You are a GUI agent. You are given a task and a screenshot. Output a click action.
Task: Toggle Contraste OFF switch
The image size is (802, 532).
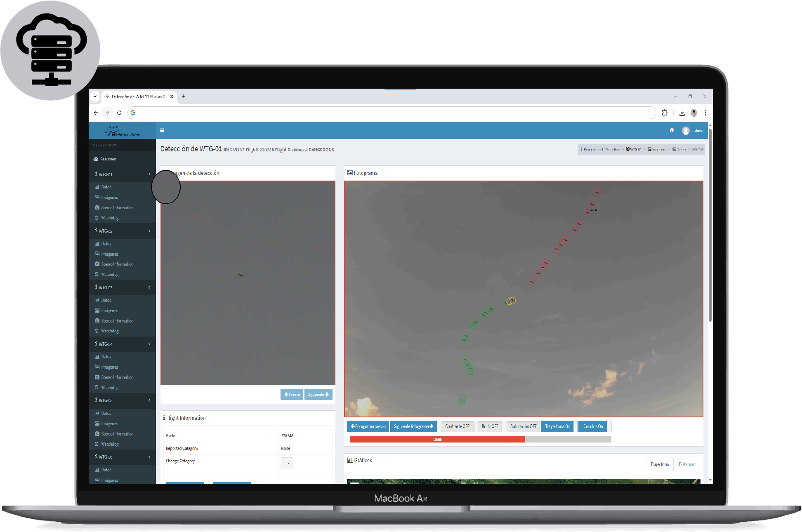coord(457,426)
